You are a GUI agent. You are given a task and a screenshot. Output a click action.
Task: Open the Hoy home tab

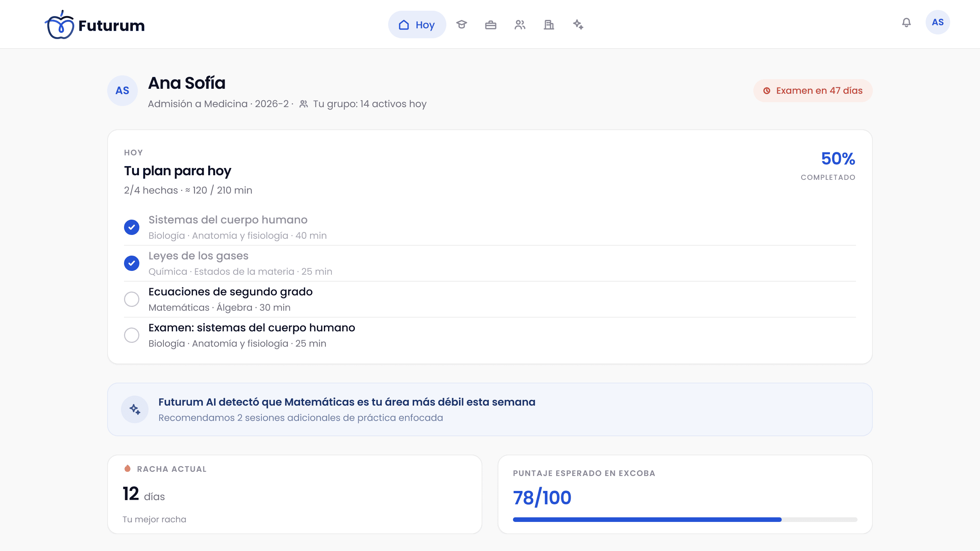pos(417,24)
